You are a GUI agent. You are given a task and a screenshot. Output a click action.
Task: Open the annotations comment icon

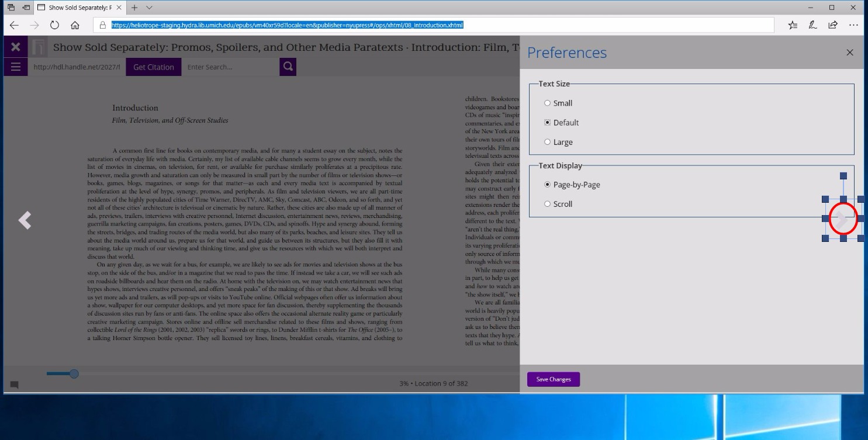pyautogui.click(x=14, y=384)
